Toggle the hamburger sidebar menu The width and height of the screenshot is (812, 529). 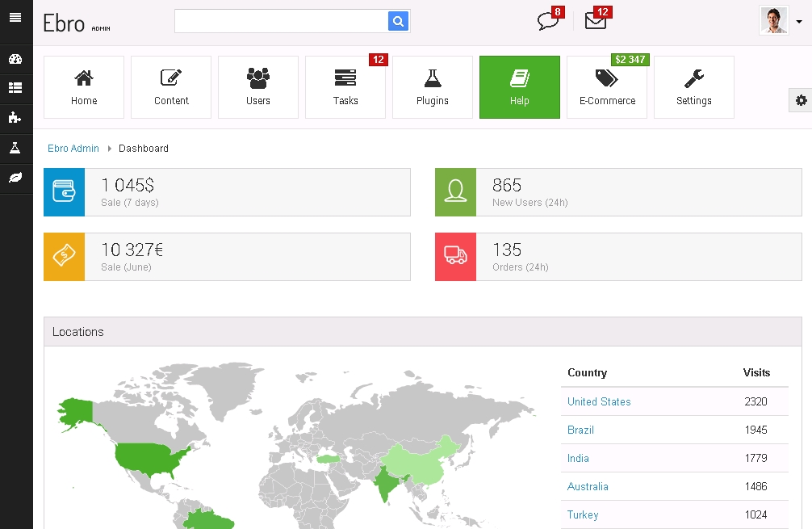coord(15,17)
